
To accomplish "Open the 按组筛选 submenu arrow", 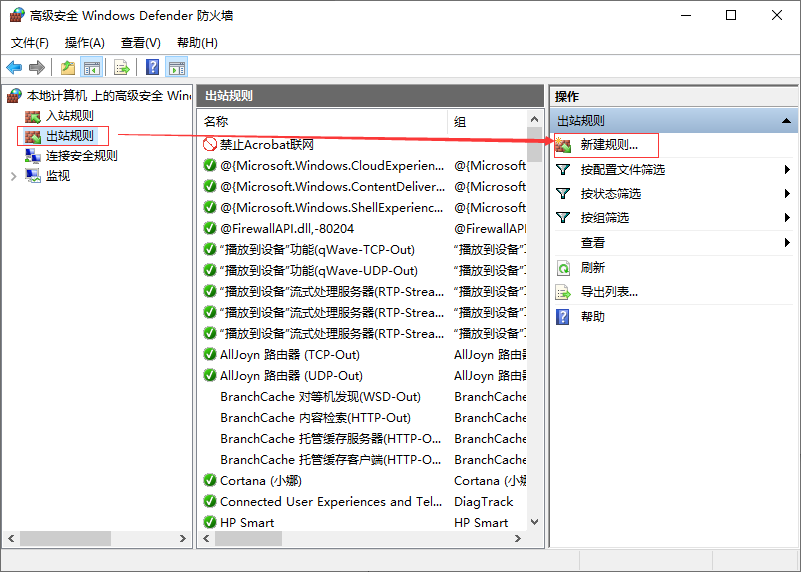I will (x=787, y=218).
